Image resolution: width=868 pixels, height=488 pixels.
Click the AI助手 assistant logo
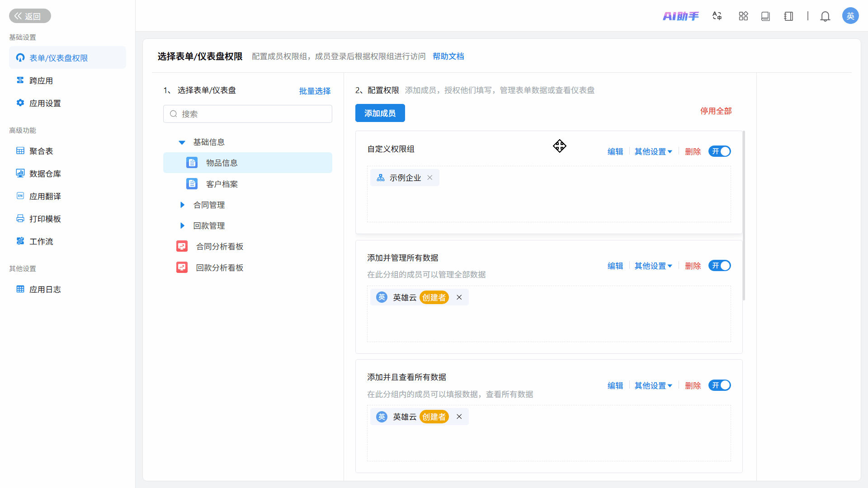(680, 16)
